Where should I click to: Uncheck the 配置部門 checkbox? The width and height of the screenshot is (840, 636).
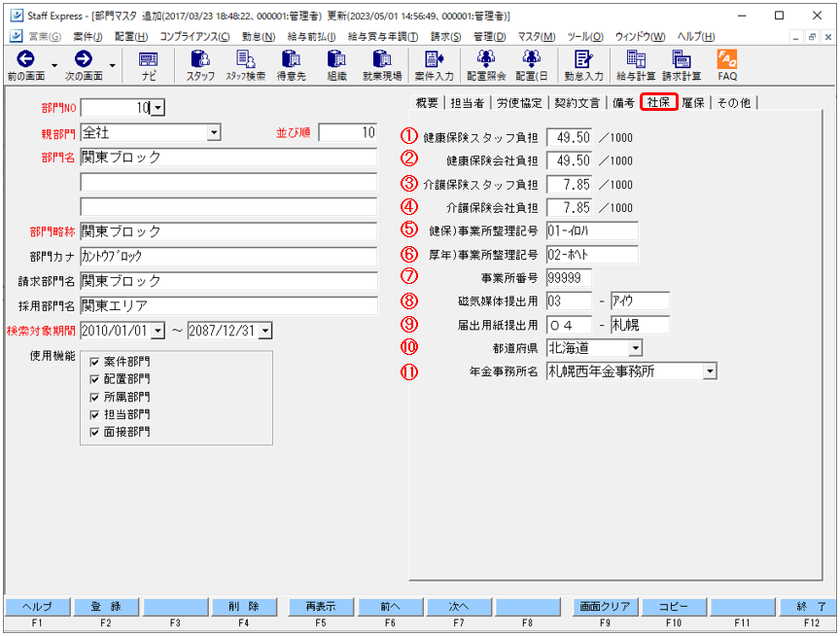tap(95, 379)
